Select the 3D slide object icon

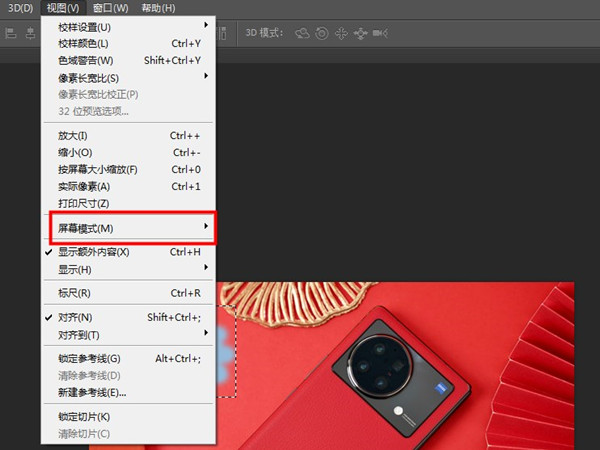(x=359, y=33)
